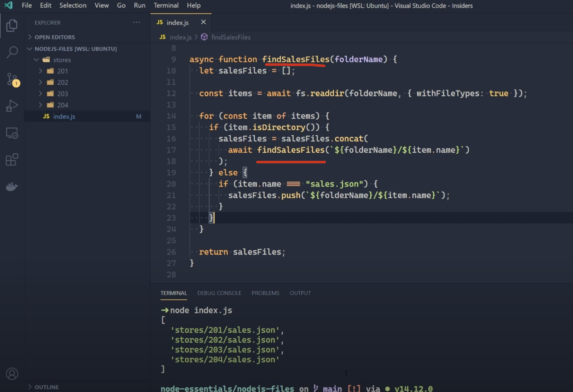Click line number 9 in the gutter

[x=173, y=59]
